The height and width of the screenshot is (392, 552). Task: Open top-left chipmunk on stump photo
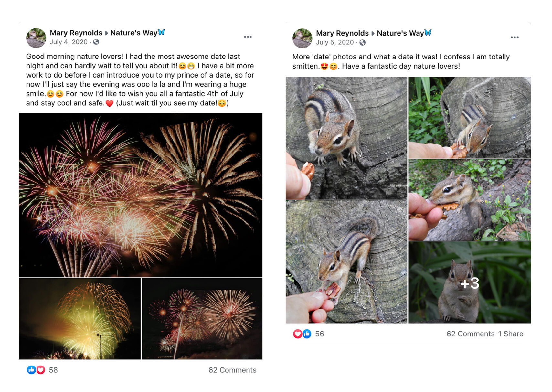(x=346, y=138)
